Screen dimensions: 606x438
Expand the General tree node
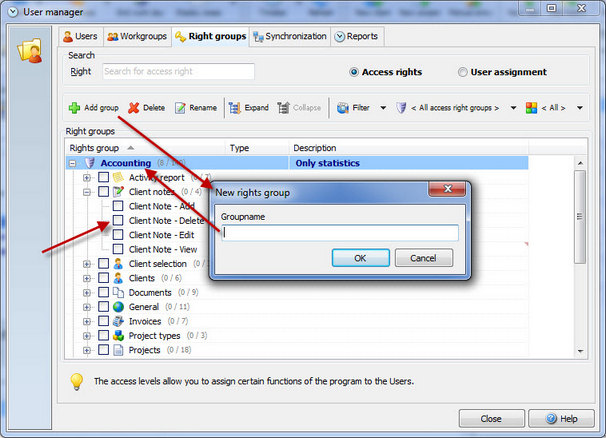pos(87,307)
